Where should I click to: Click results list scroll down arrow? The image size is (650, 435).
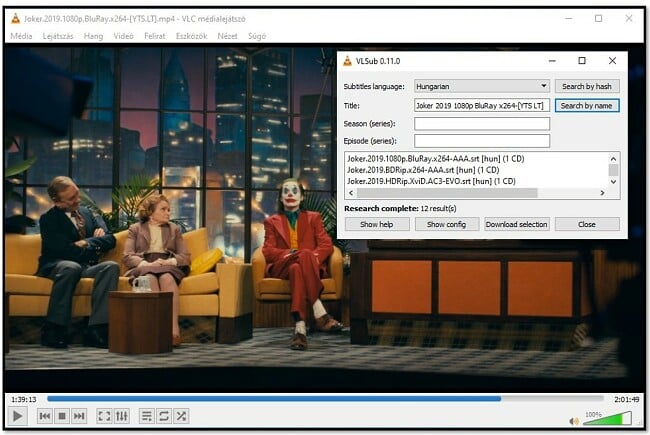[x=614, y=182]
